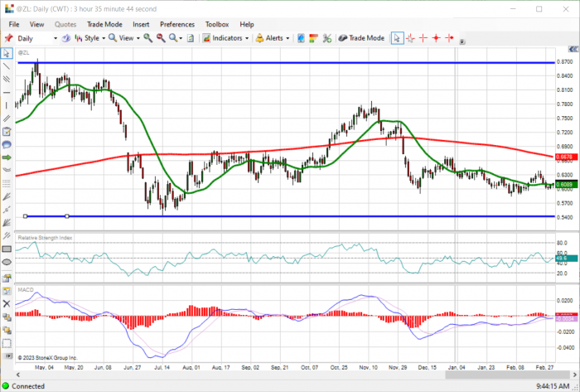The image size is (580, 392).
Task: Click the horizontal chart scrollbar thumb
Action: click(507, 375)
